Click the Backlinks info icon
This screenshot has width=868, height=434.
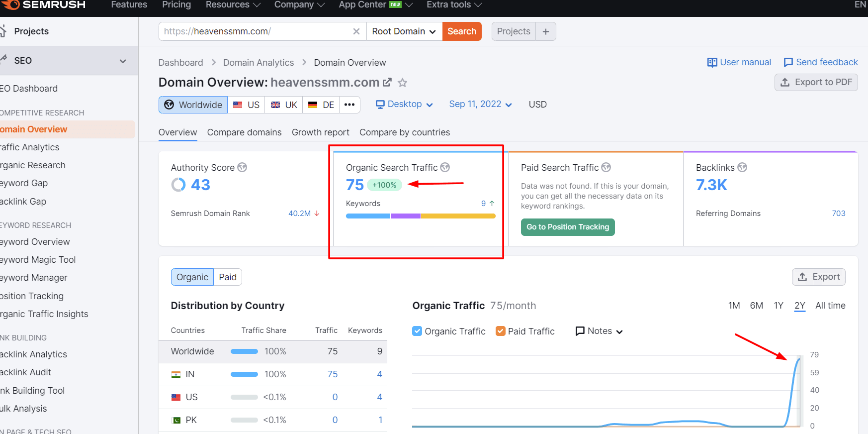point(742,167)
